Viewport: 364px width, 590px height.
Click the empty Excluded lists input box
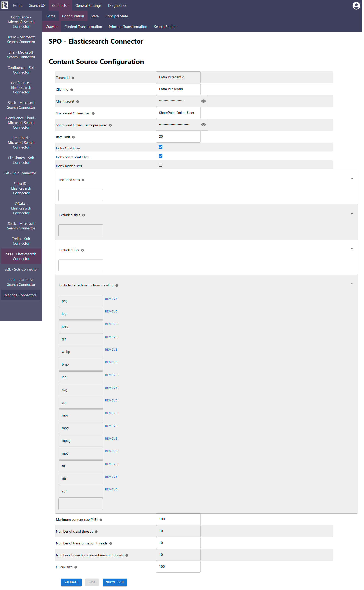coord(81,265)
